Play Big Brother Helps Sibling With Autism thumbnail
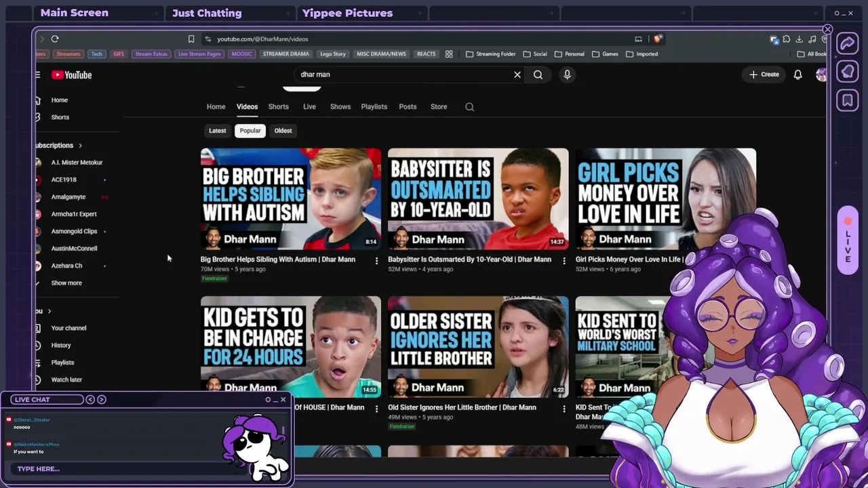 (291, 199)
